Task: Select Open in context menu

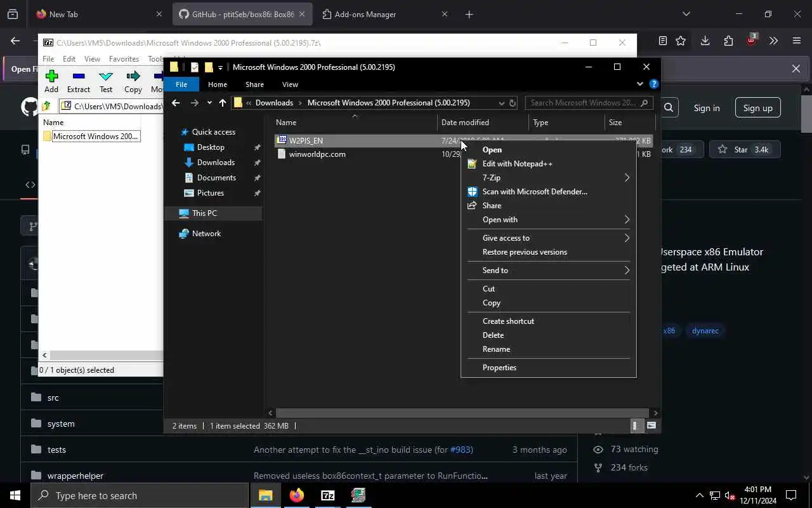Action: pyautogui.click(x=492, y=150)
